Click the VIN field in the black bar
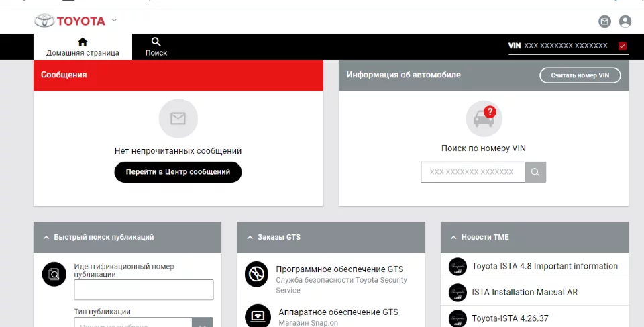Image resolution: width=644 pixels, height=327 pixels. (566, 46)
